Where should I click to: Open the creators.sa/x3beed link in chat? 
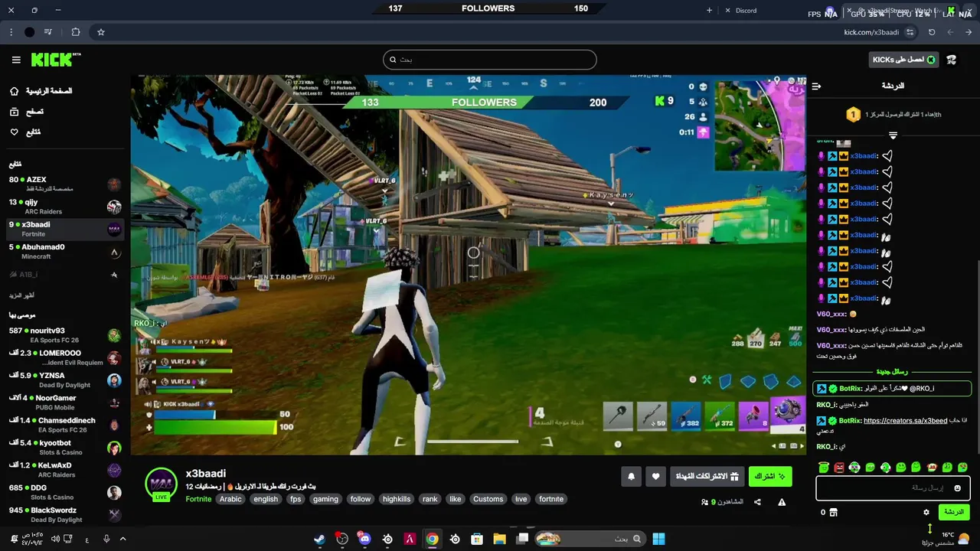905,421
